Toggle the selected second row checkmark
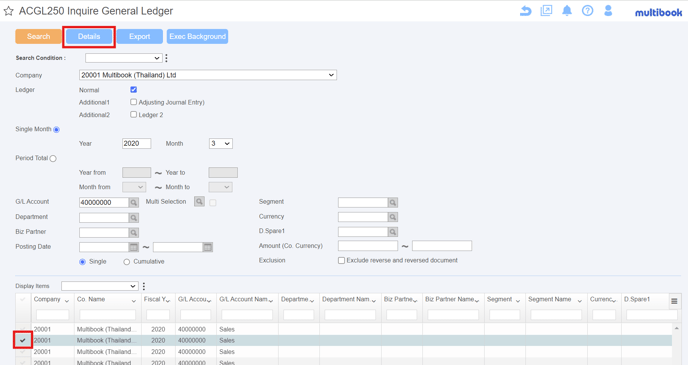The image size is (688, 365). 23,340
